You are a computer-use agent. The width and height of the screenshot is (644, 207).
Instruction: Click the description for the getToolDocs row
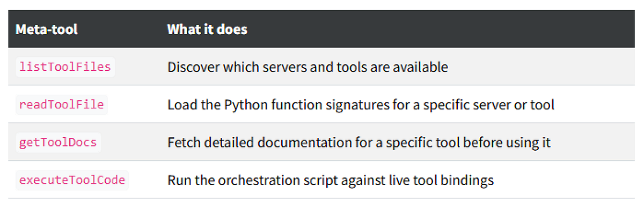(x=359, y=143)
